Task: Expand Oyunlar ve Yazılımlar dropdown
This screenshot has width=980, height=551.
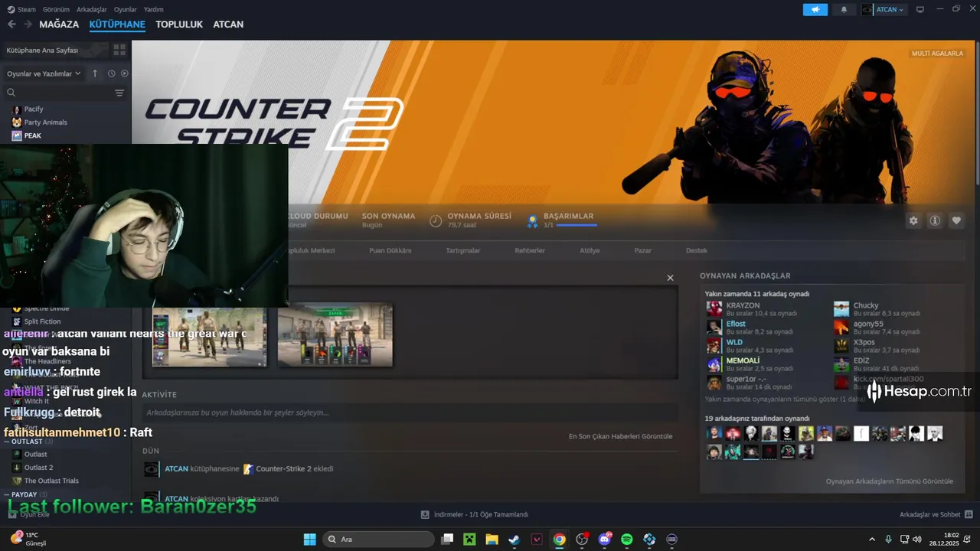Action: tap(44, 73)
